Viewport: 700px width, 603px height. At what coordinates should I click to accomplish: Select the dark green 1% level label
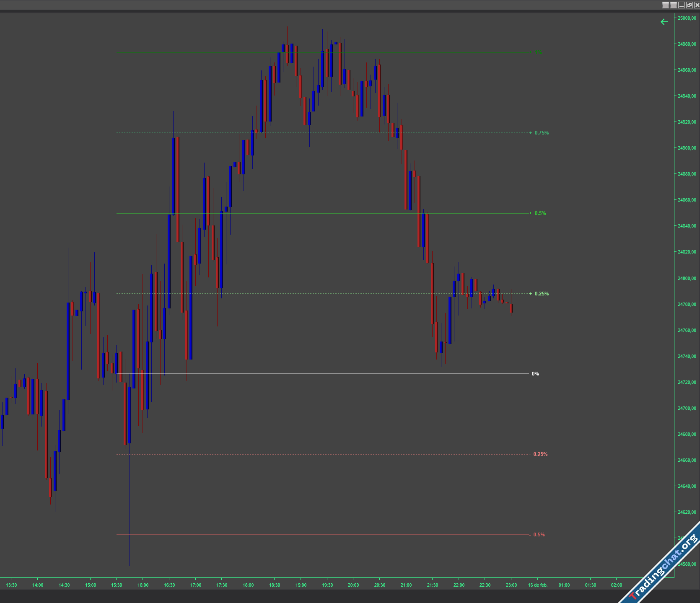pyautogui.click(x=538, y=52)
